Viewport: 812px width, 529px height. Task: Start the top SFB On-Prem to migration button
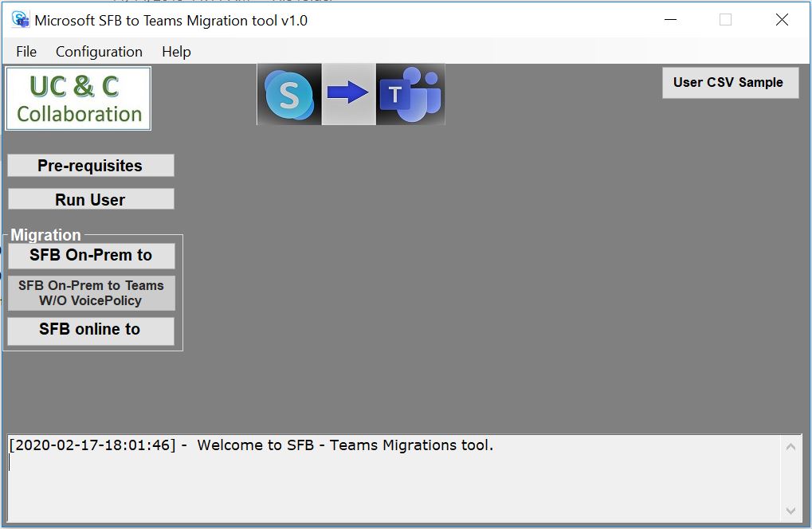tap(91, 255)
